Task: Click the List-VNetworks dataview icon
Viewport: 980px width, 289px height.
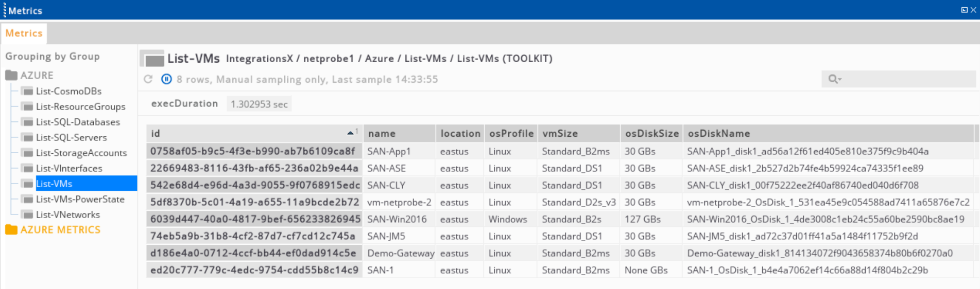Action: tap(27, 214)
